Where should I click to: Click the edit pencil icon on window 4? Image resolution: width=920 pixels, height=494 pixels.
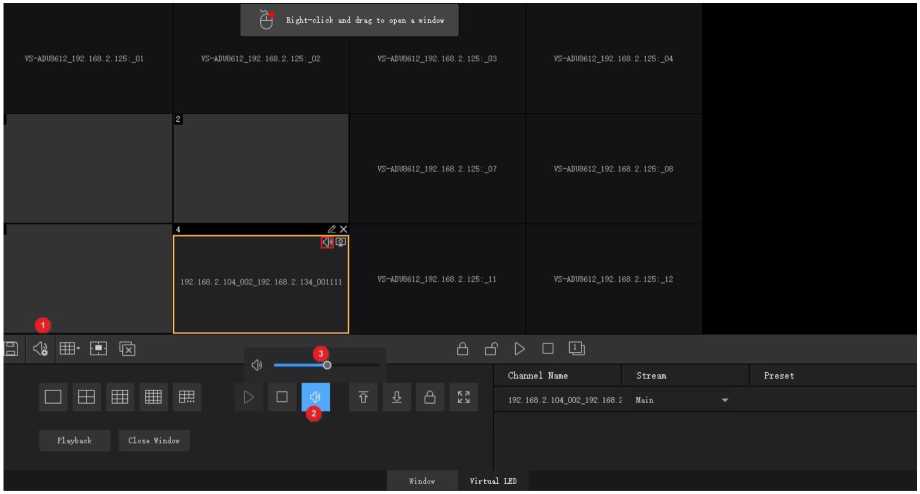pos(331,230)
